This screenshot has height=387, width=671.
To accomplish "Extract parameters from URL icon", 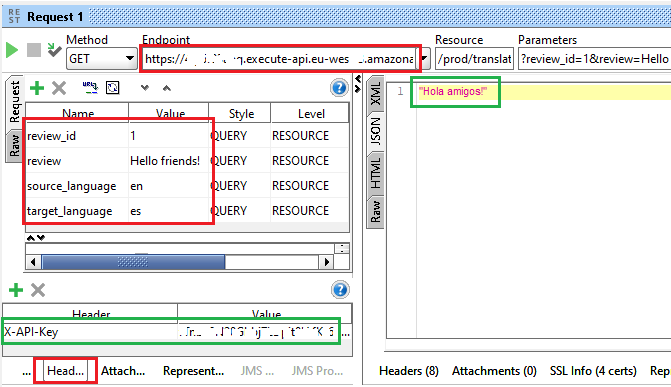I will click(x=90, y=87).
